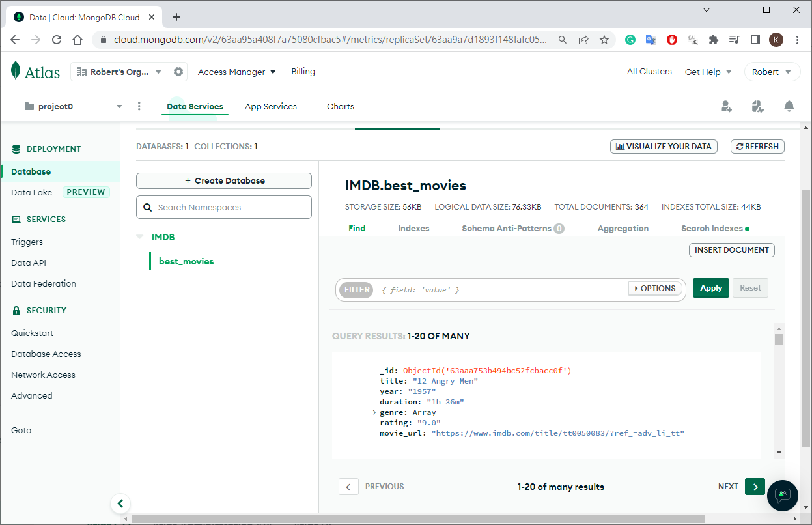Click the horizontal scrollbar at the bottom
Viewport: 812px width, 525px height.
click(x=417, y=518)
